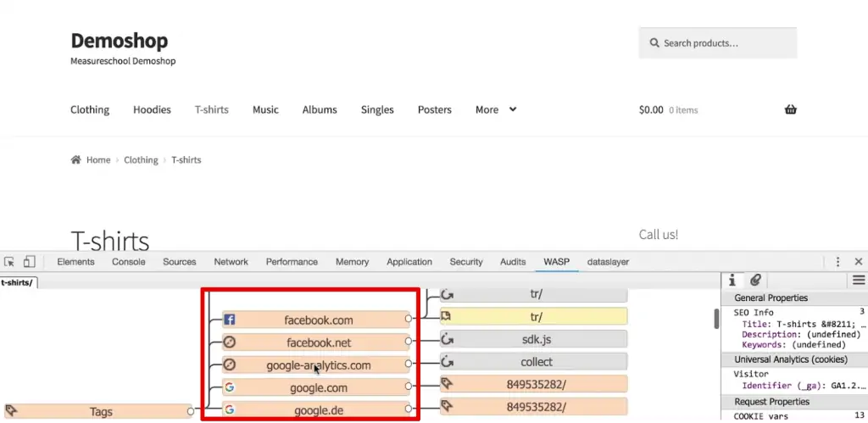Click the compass icon on facebook.net node

[230, 342]
